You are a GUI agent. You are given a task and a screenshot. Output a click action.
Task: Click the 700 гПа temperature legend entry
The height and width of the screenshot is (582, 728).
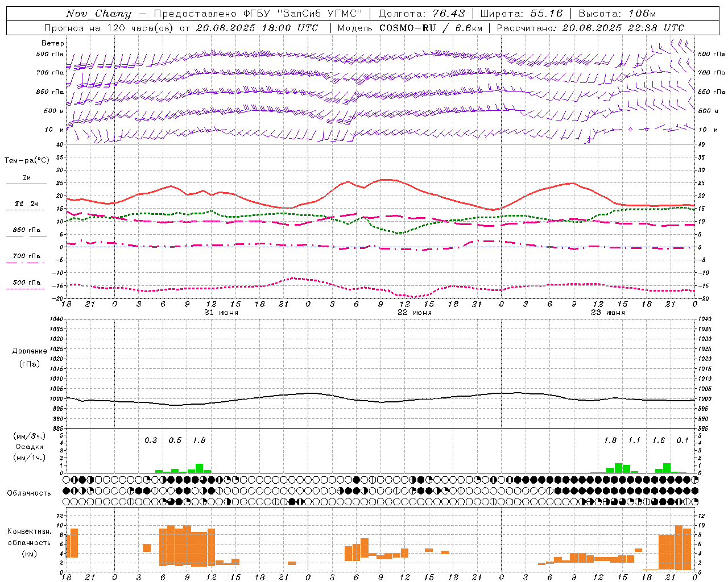[x=26, y=256]
